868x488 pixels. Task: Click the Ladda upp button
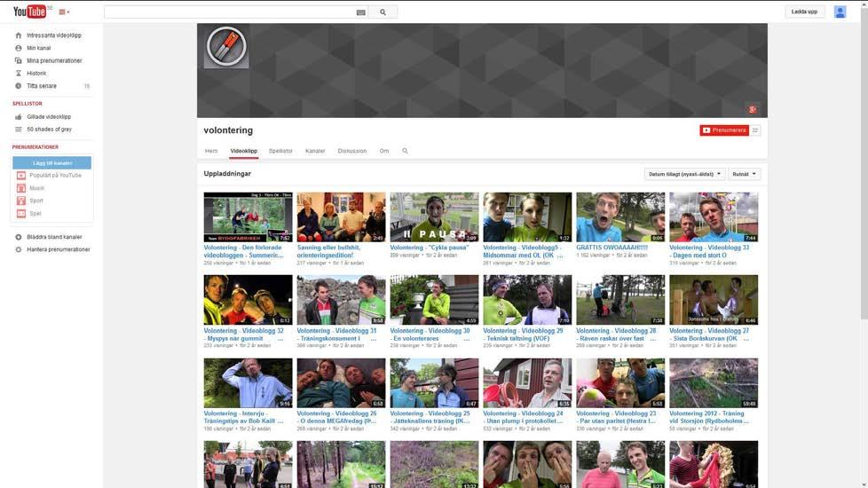pos(804,12)
